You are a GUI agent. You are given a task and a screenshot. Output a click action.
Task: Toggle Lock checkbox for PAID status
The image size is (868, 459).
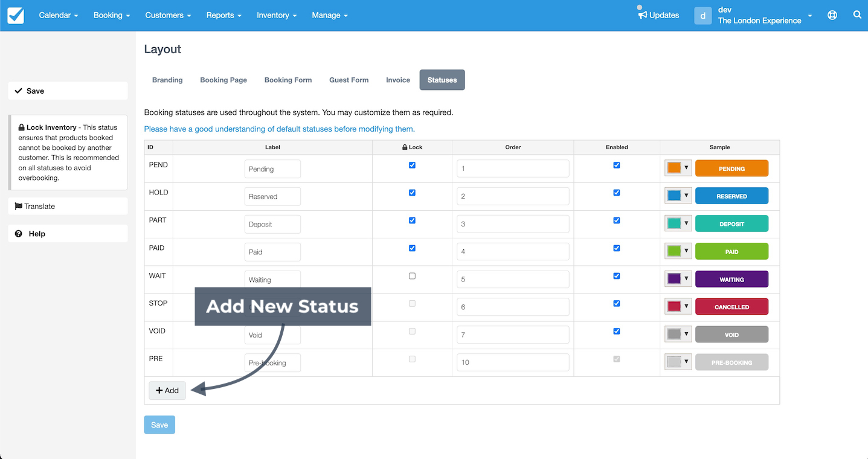click(x=412, y=248)
